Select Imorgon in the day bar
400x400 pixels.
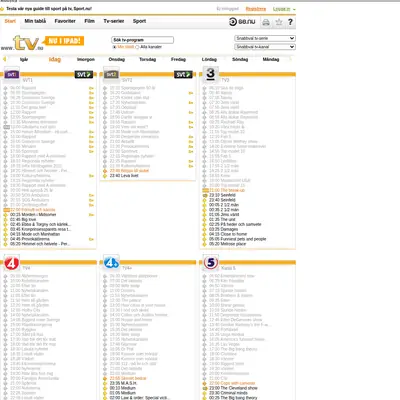point(86,59)
